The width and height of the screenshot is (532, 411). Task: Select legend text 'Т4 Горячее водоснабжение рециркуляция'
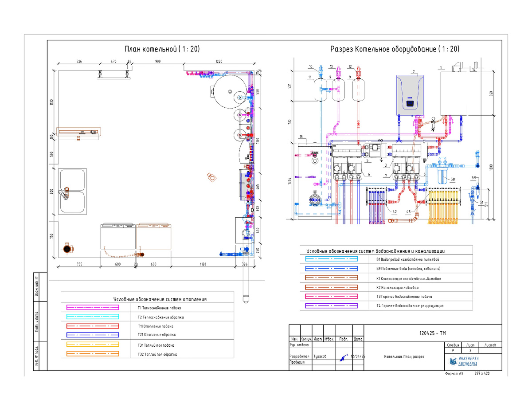tap(410, 305)
